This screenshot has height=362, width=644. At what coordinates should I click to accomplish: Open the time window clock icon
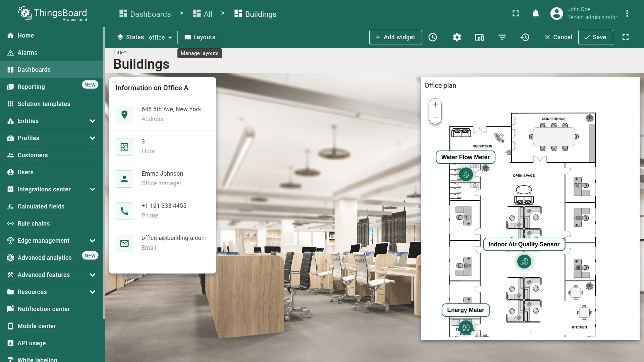coord(433,37)
